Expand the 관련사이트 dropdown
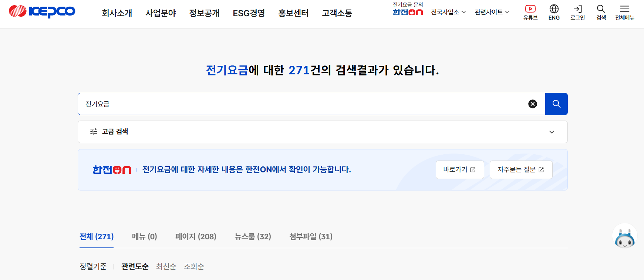 pos(492,12)
